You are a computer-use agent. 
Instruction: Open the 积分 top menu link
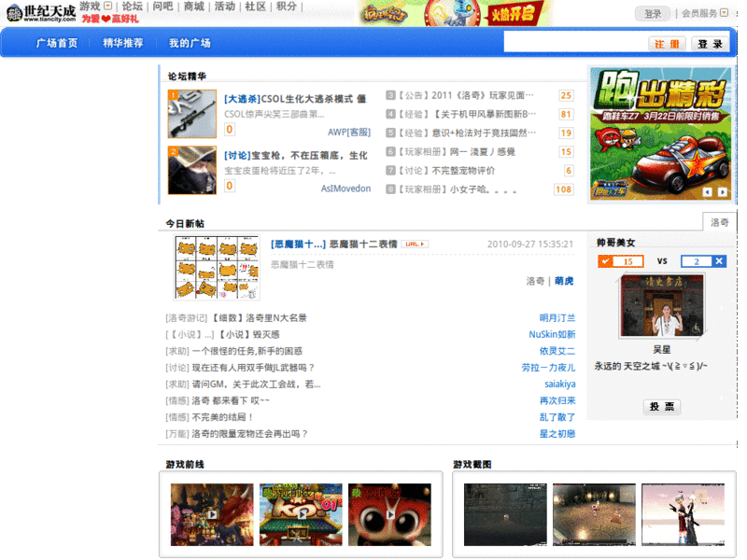[x=287, y=7]
